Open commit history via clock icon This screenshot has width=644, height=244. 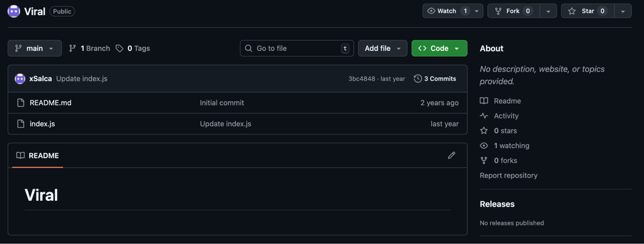418,79
